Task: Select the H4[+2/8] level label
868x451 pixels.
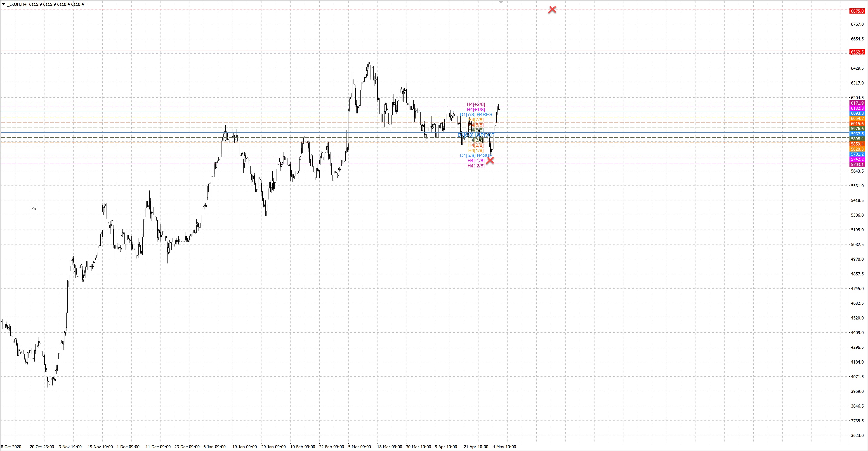Action: pyautogui.click(x=476, y=104)
